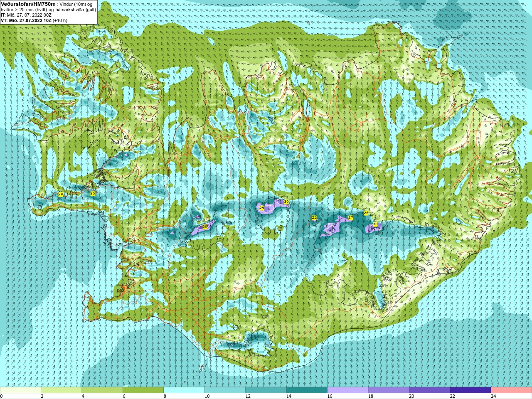This screenshot has width=532, height=399.
Task: Pick the dark indigo 22–24 legend swatch
Action: 470,390
